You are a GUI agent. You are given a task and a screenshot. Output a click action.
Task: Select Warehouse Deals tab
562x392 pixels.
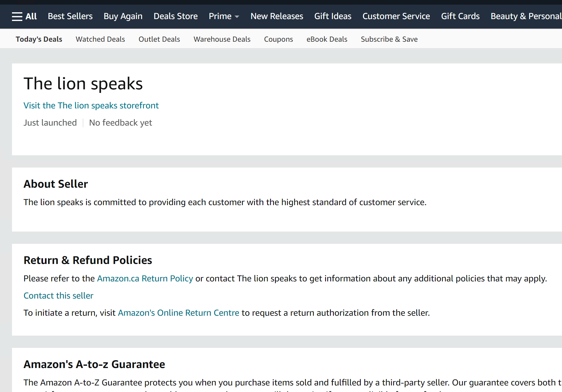[222, 39]
